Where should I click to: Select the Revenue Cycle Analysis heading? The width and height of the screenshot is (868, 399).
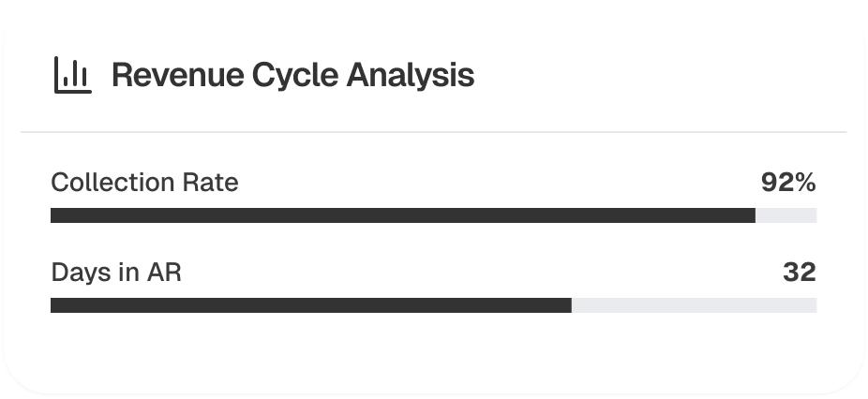(292, 76)
